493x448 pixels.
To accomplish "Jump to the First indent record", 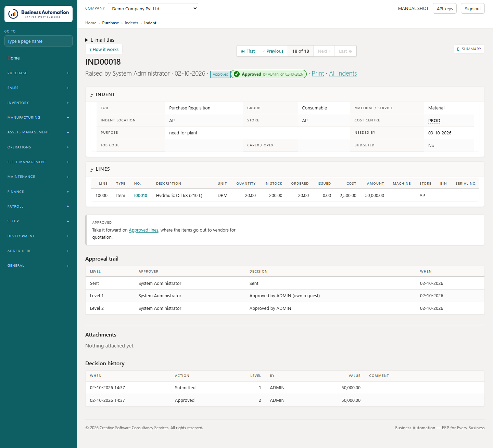I will pos(248,51).
